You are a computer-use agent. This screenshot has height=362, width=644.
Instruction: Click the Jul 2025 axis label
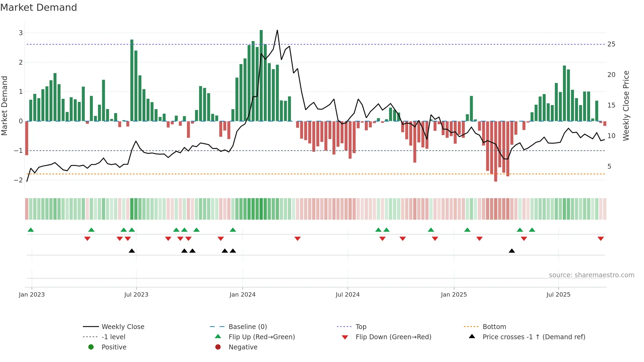[x=558, y=294]
